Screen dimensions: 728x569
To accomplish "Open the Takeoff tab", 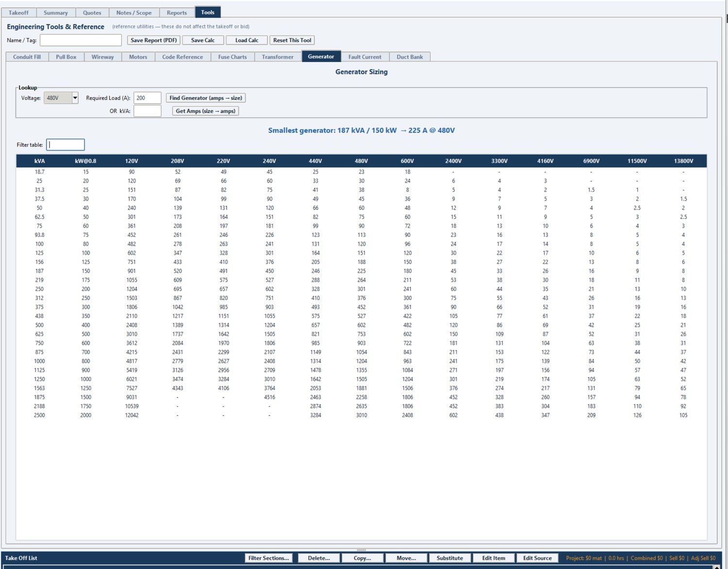I will [18, 13].
